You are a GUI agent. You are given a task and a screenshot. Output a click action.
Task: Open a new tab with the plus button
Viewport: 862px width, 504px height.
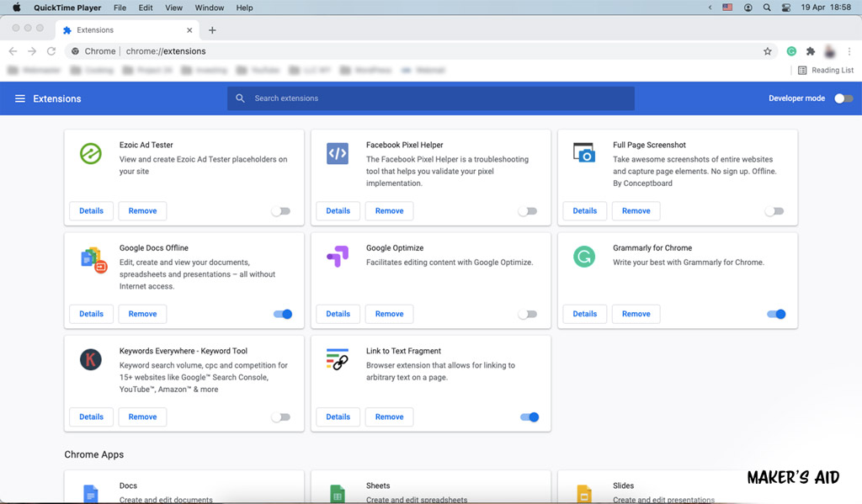pyautogui.click(x=212, y=30)
